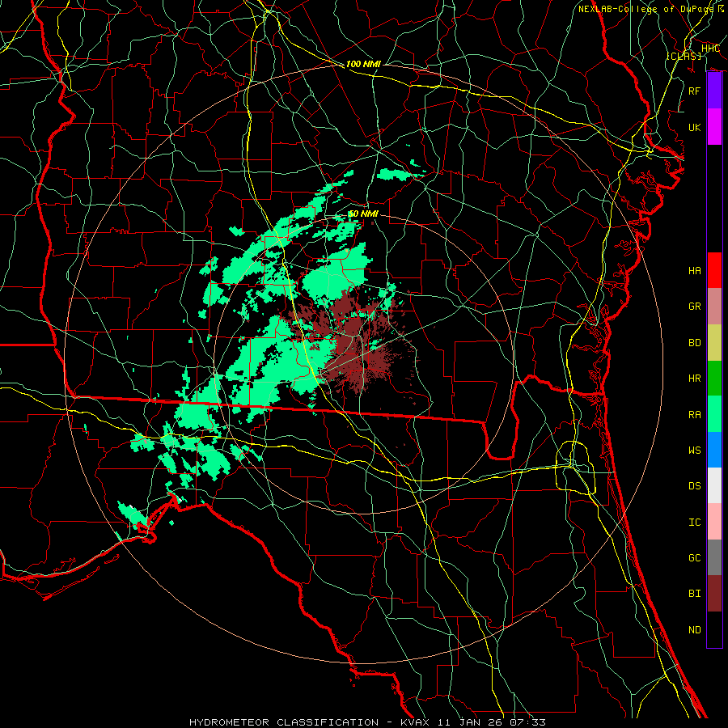Screen dimensions: 728x728
Task: Click the DS legend label
Action: (694, 486)
